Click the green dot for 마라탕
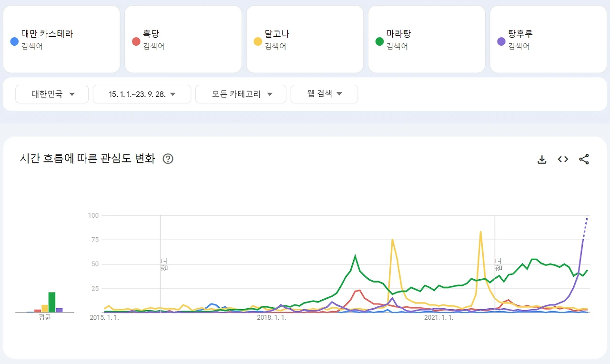 click(379, 41)
